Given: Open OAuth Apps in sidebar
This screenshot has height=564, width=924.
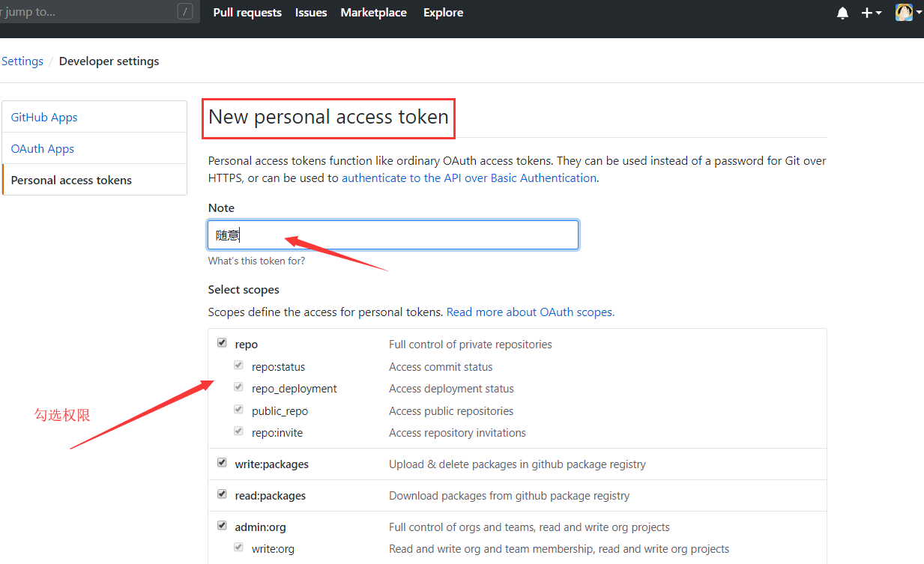Looking at the screenshot, I should coord(43,148).
